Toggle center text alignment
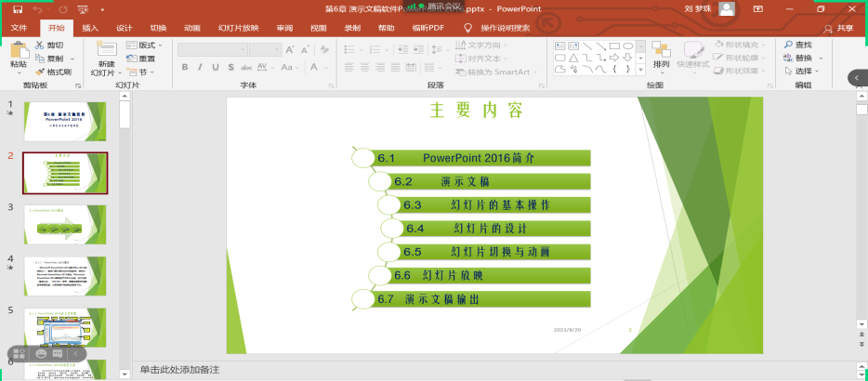 (x=365, y=67)
